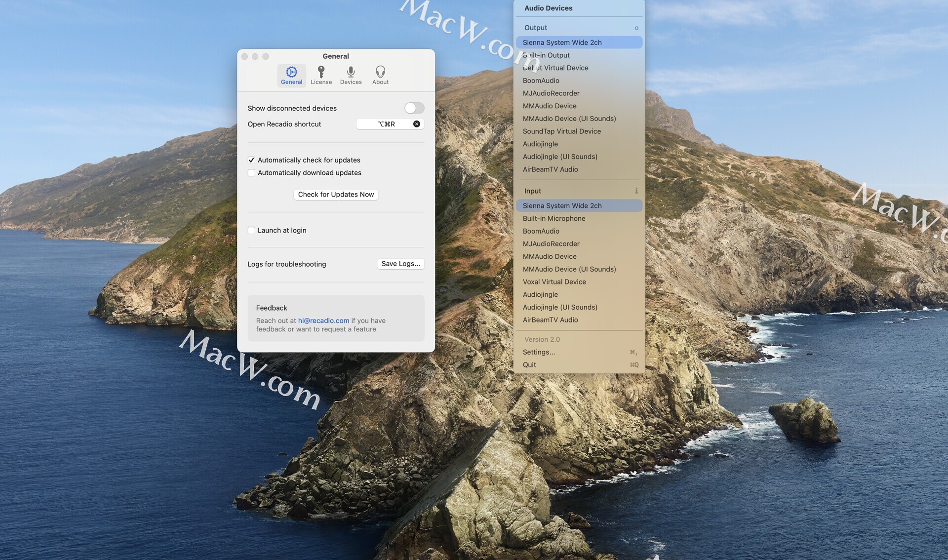Enable Launch at login checkbox

[251, 230]
